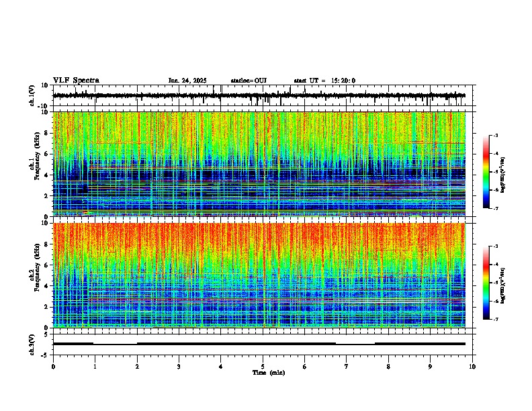The height and width of the screenshot is (411, 532).
Task: Click the "-3" label on ch.1 colorbar
Action: [495, 136]
